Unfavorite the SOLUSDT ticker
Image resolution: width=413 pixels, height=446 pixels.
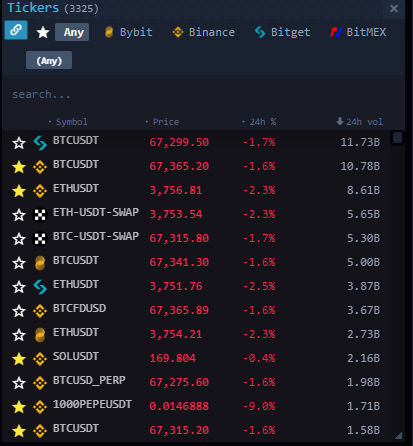(19, 359)
